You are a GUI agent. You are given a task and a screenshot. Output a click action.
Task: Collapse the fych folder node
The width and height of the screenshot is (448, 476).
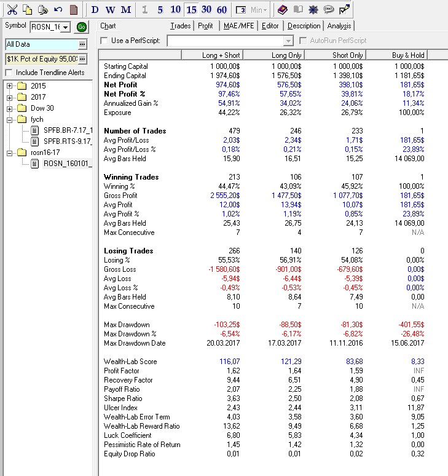pos(9,120)
